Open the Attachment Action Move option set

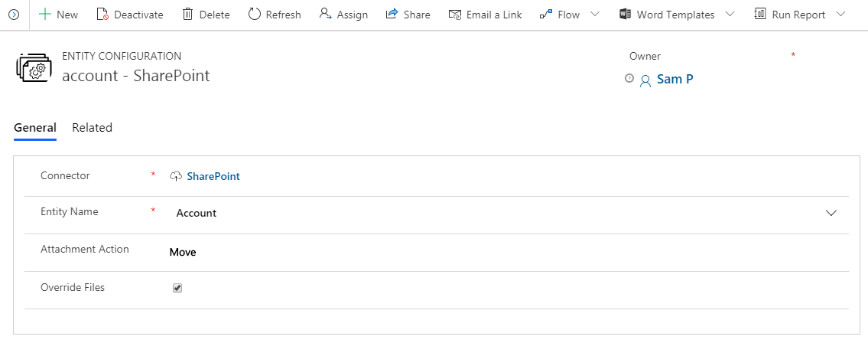[183, 252]
